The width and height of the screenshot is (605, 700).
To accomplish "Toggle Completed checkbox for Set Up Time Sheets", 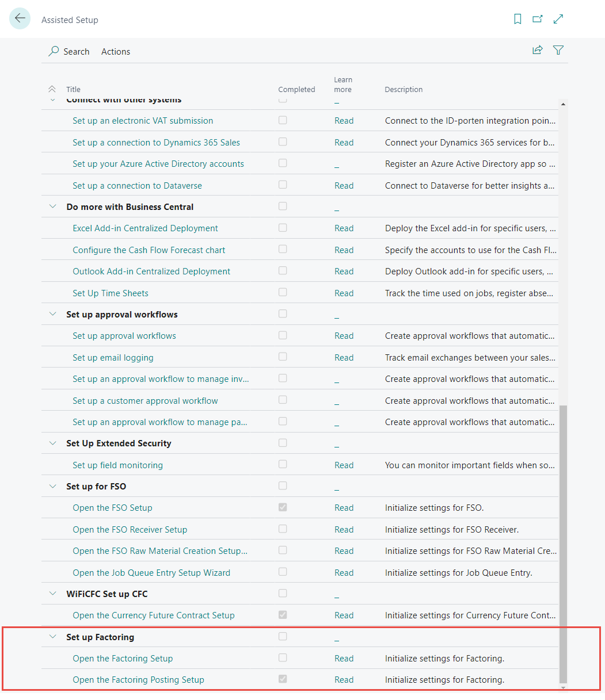I will [283, 292].
